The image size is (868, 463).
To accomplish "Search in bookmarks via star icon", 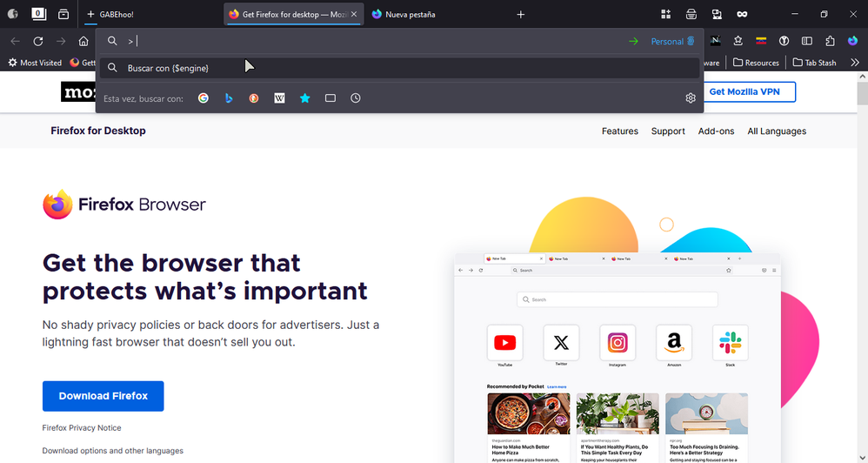I will (x=305, y=98).
